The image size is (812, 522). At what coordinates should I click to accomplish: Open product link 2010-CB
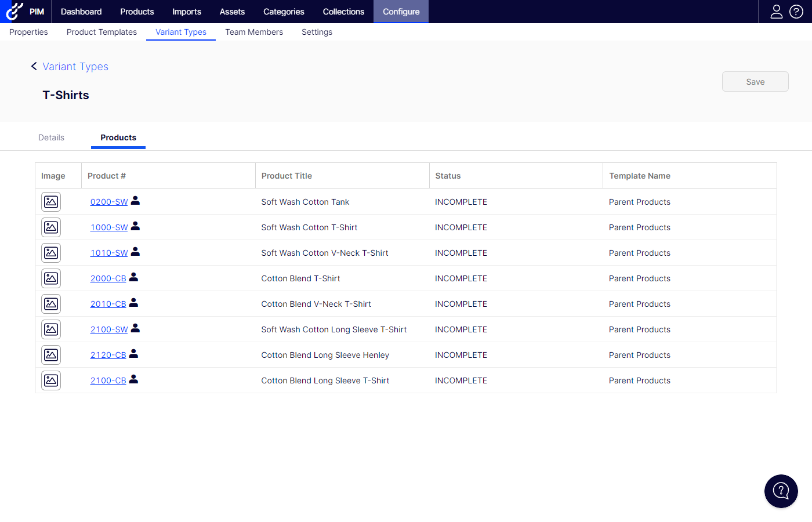pos(108,304)
